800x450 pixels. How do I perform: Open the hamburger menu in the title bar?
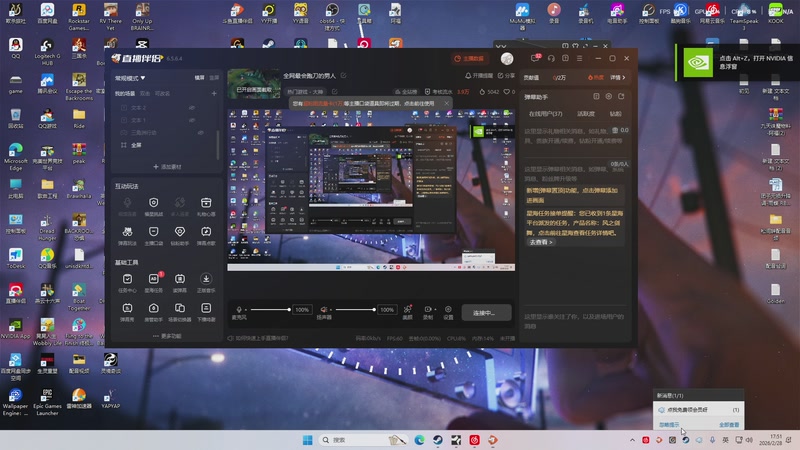point(580,59)
